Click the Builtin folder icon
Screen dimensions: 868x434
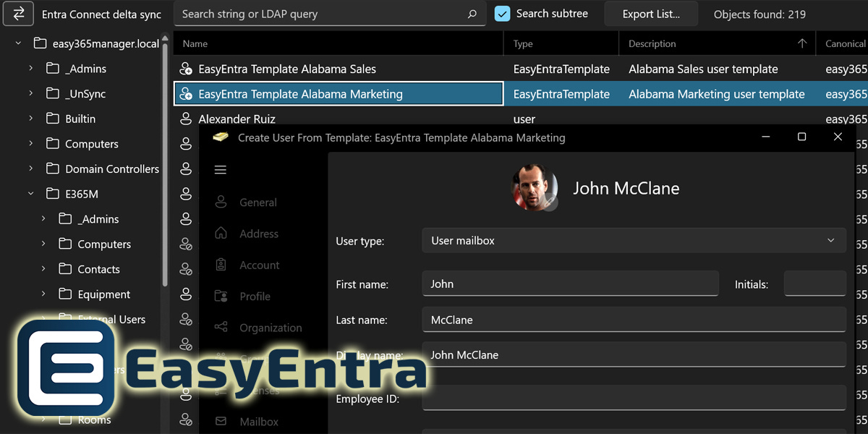(x=53, y=119)
